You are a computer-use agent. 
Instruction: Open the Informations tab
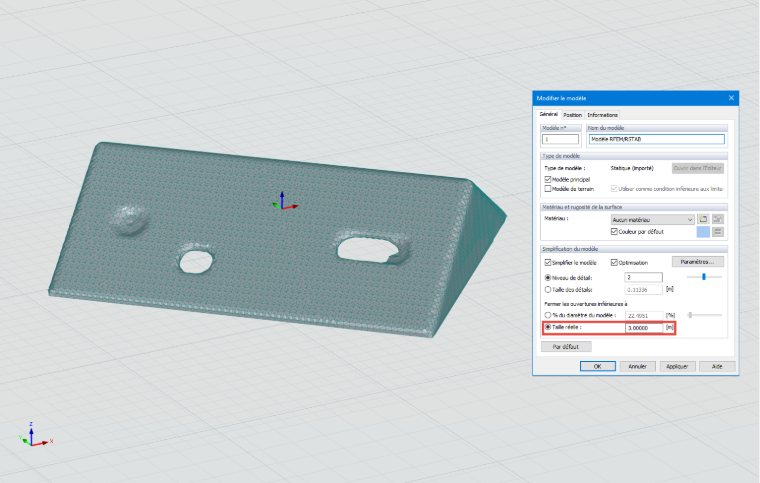[602, 115]
